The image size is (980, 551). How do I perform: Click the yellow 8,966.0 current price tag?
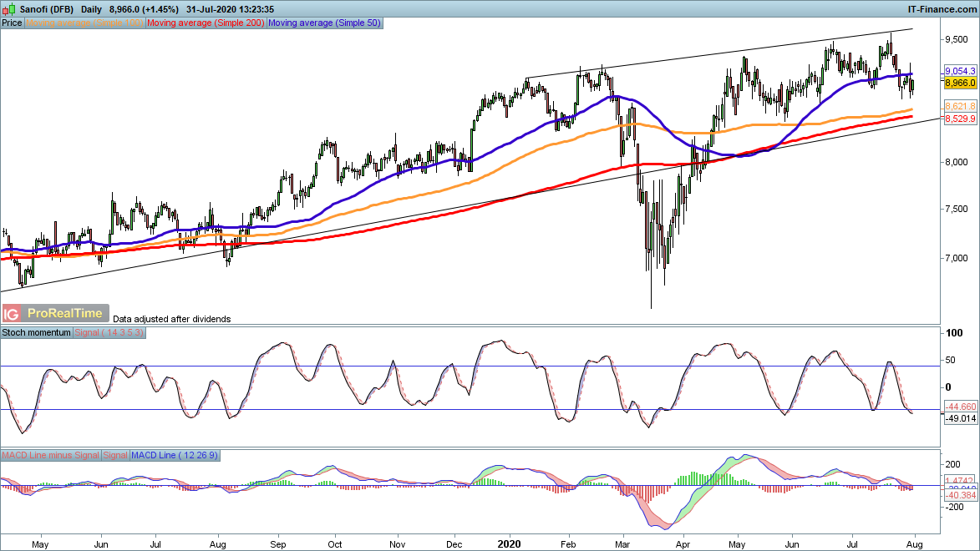960,83
